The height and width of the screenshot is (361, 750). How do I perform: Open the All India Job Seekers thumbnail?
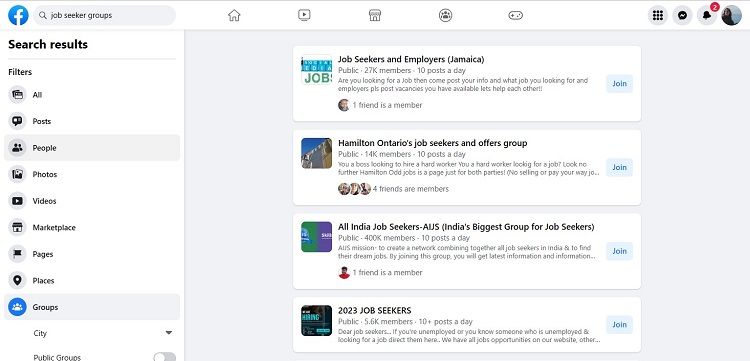pos(317,237)
